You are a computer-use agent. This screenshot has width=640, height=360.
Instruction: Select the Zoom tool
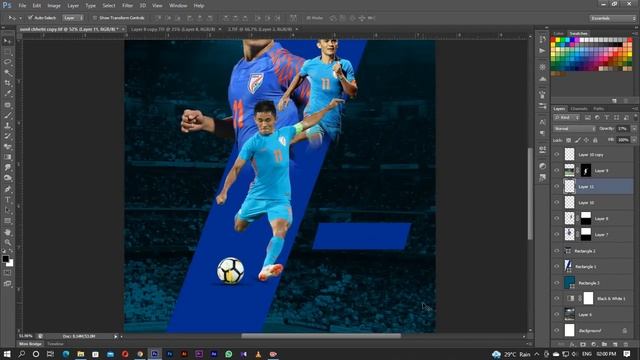click(7, 242)
